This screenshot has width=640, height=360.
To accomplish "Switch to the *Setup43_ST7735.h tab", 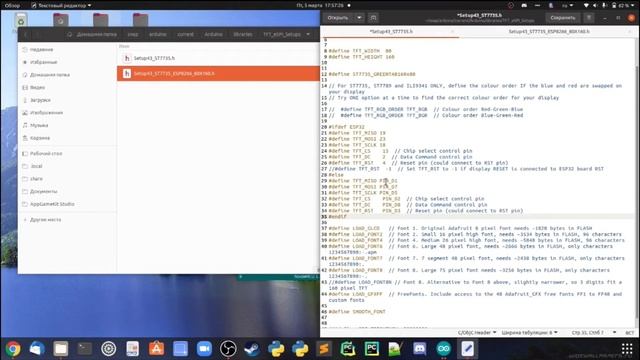I will click(391, 31).
